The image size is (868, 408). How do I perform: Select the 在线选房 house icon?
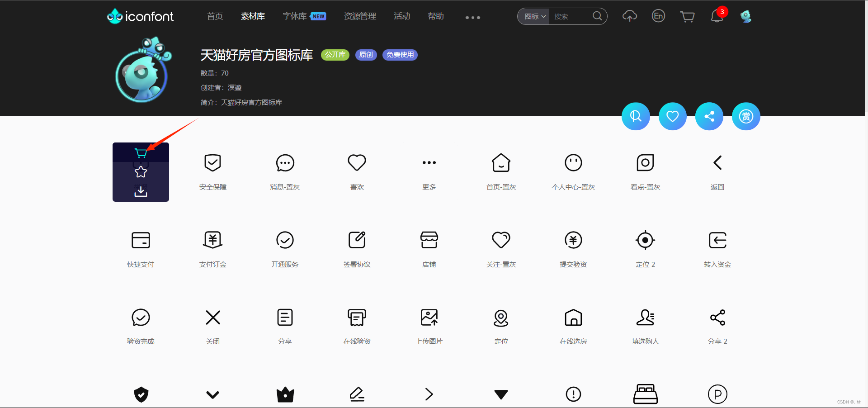point(573,318)
